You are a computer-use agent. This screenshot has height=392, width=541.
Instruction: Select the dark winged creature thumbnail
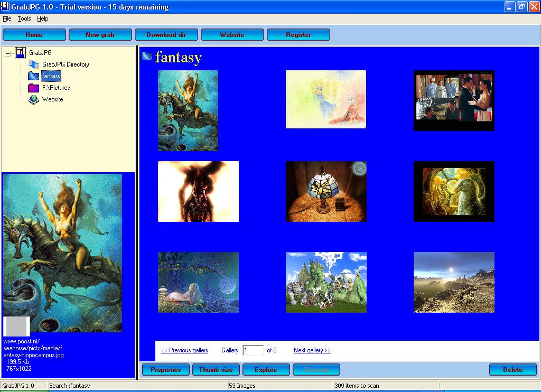point(199,192)
